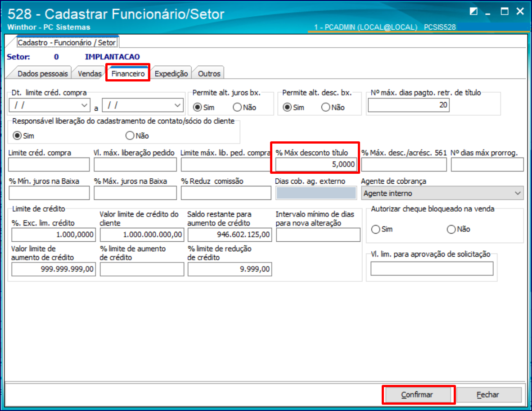Select Não for Permite alt. desc. bx.
This screenshot has height=411, width=532.
333,107
